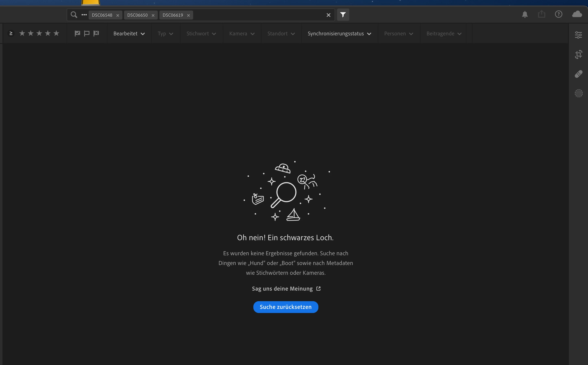588x365 pixels.
Task: Toggle the filter funnel button
Action: pos(343,15)
